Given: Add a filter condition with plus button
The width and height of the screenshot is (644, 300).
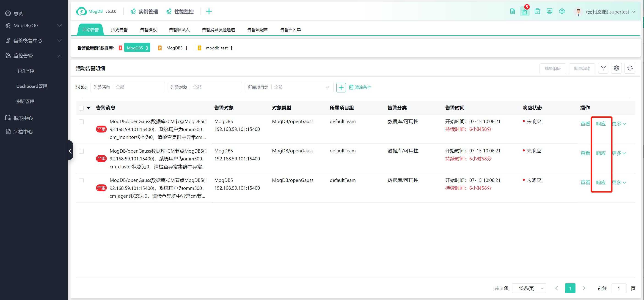Looking at the screenshot, I should (341, 87).
